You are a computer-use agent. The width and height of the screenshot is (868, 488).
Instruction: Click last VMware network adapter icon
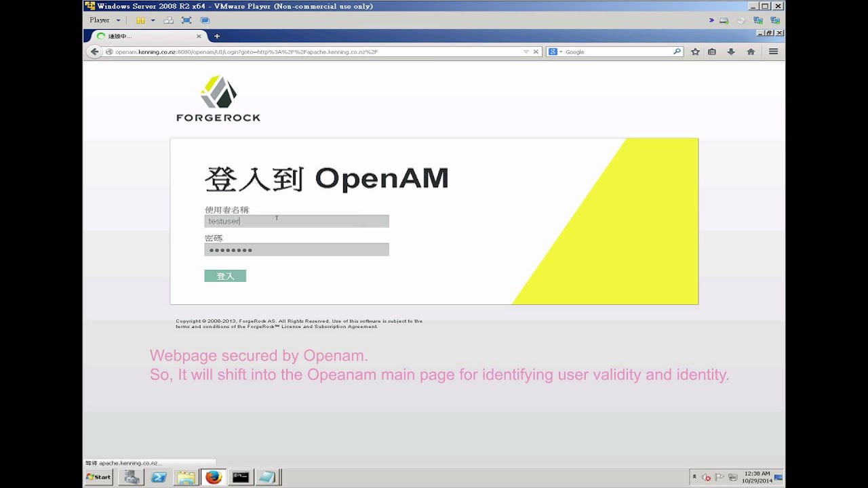(x=776, y=20)
